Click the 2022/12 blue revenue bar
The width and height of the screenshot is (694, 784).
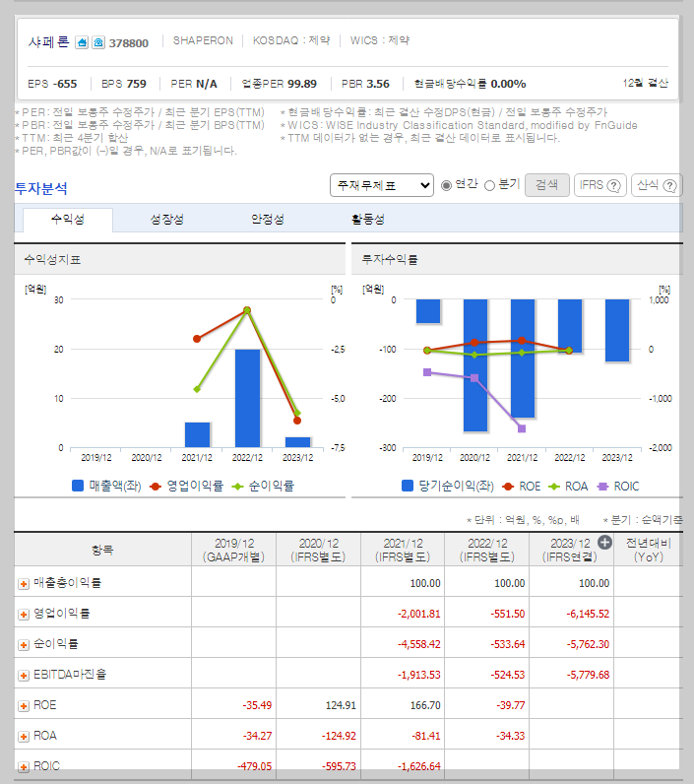click(x=247, y=399)
